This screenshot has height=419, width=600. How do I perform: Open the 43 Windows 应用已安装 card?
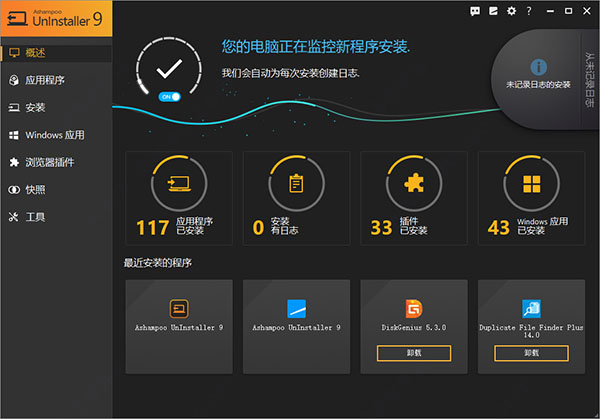pos(531,198)
